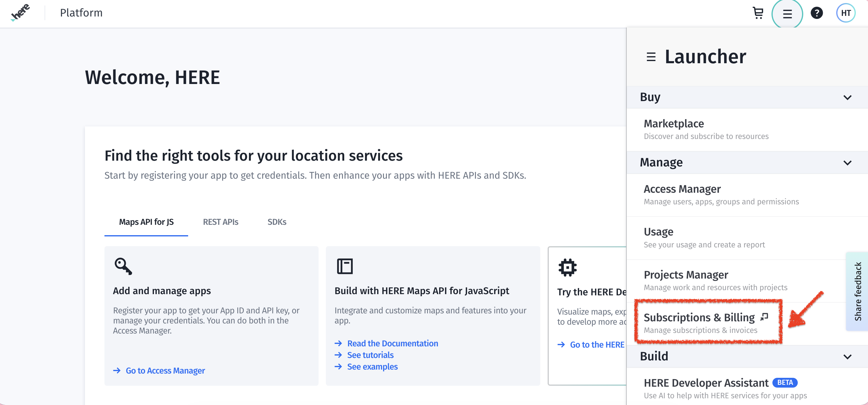The width and height of the screenshot is (868, 405).
Task: Click the arrow icon before Go to Access Manager
Action: coord(117,370)
